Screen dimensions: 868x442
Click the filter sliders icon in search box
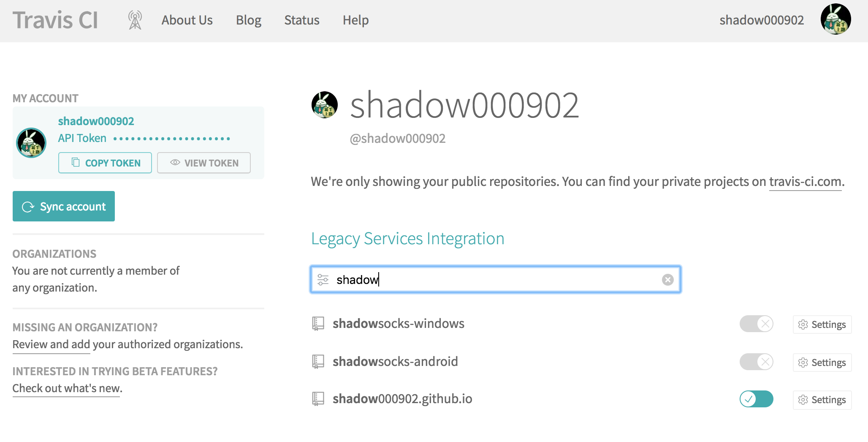pos(323,280)
